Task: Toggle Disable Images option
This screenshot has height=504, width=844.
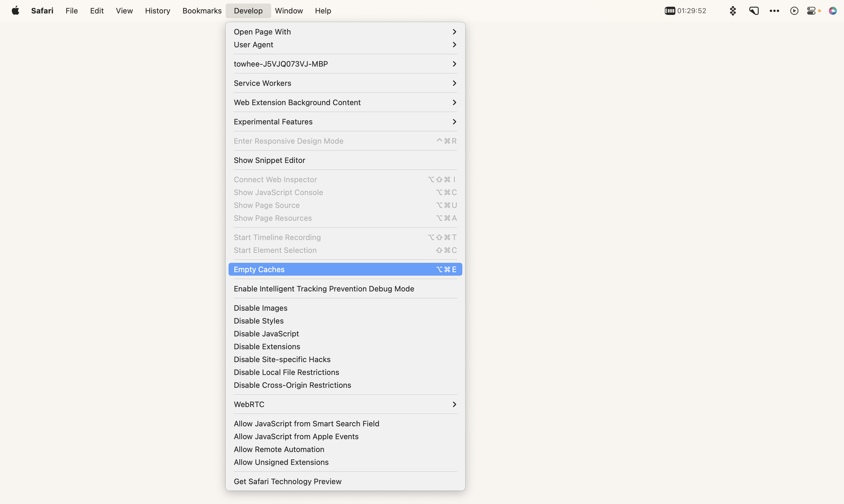Action: (x=260, y=308)
